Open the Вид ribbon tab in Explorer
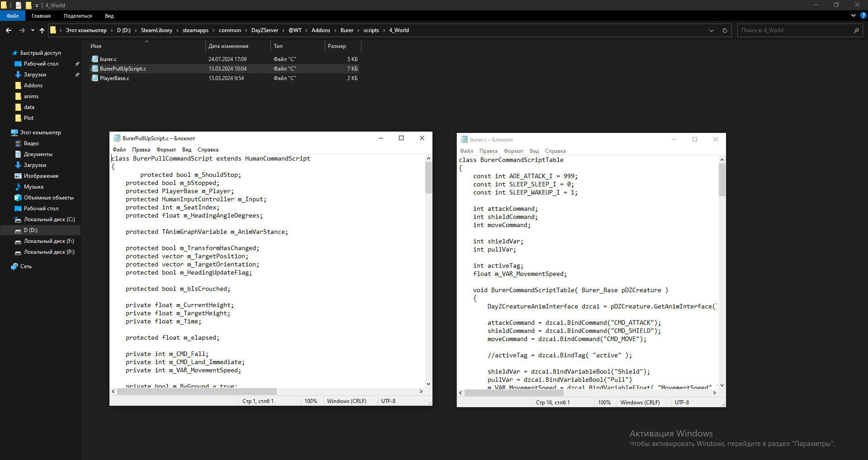Image resolution: width=868 pixels, height=460 pixels. click(x=109, y=16)
